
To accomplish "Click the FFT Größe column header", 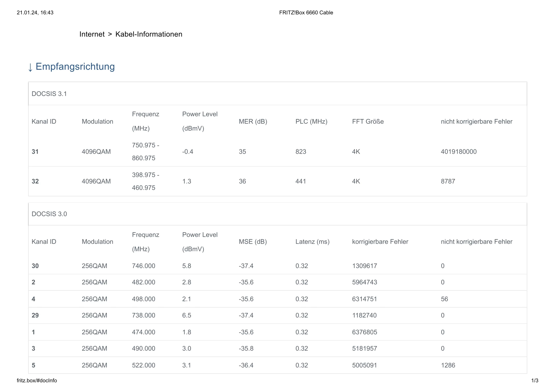I will [368, 122].
